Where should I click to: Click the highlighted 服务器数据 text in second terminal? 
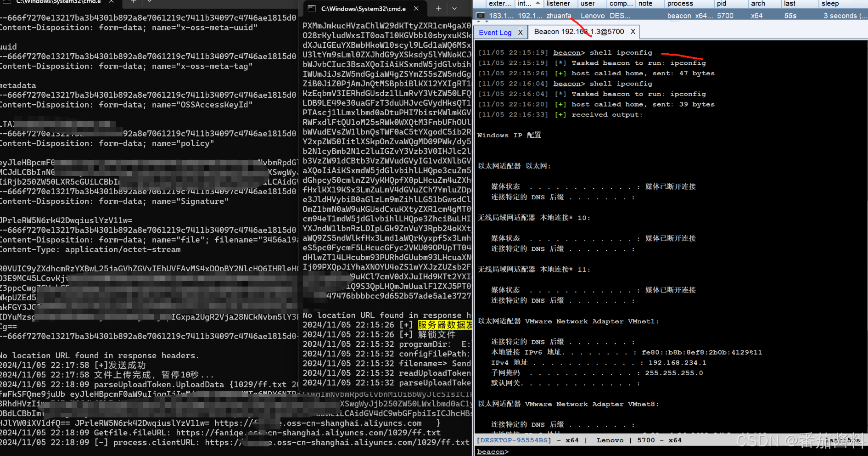(444, 325)
